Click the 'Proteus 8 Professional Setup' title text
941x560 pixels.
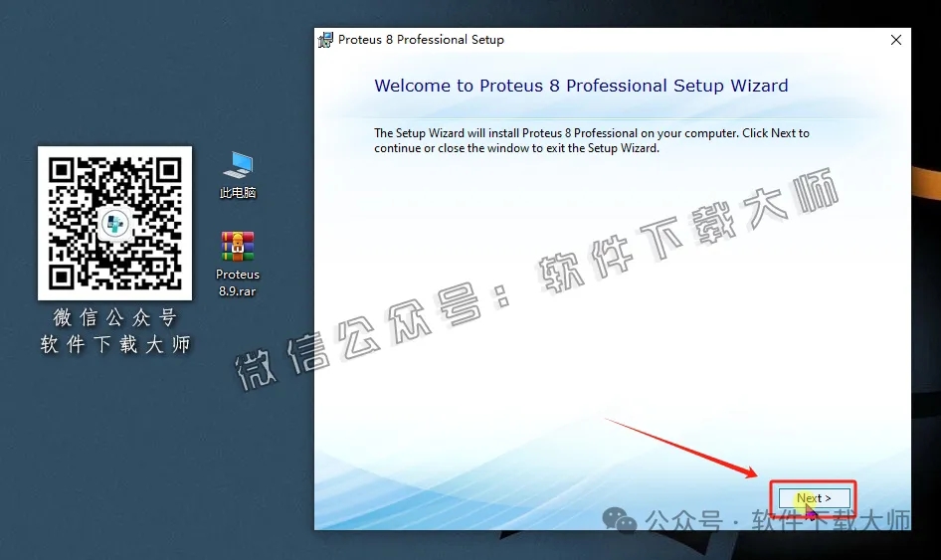[x=421, y=40]
